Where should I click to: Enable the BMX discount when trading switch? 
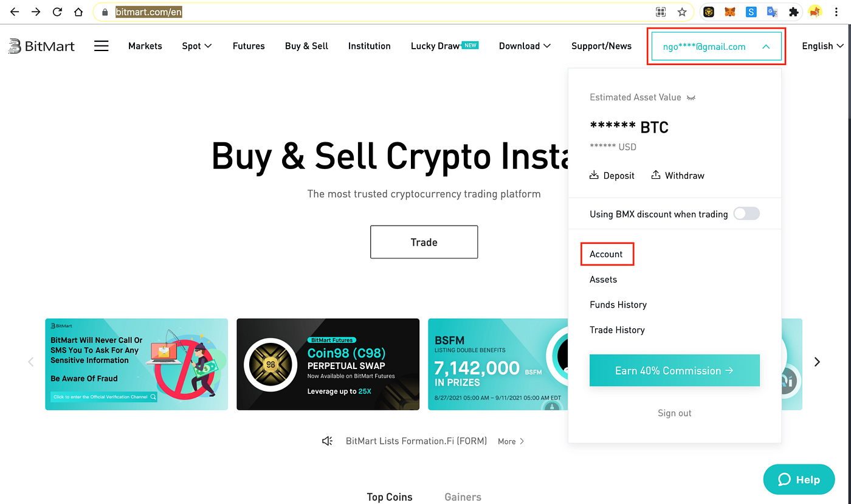(x=746, y=213)
